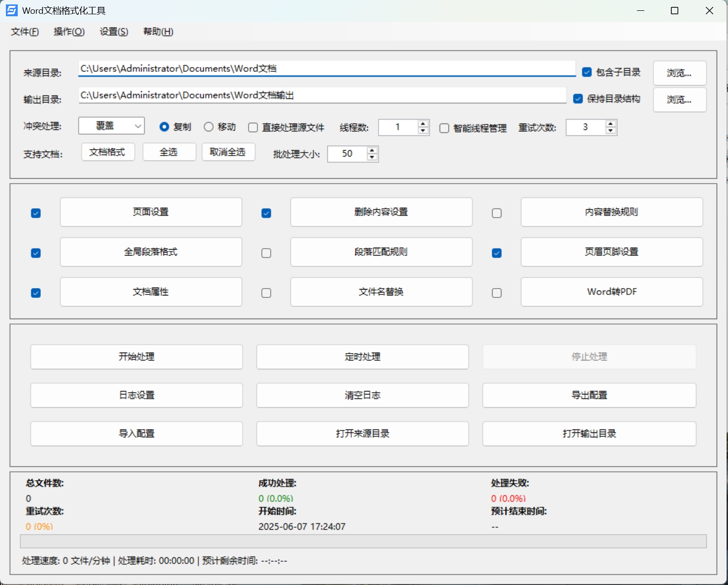Open 删除内容设置 settings
This screenshot has height=585, width=728.
(x=381, y=212)
